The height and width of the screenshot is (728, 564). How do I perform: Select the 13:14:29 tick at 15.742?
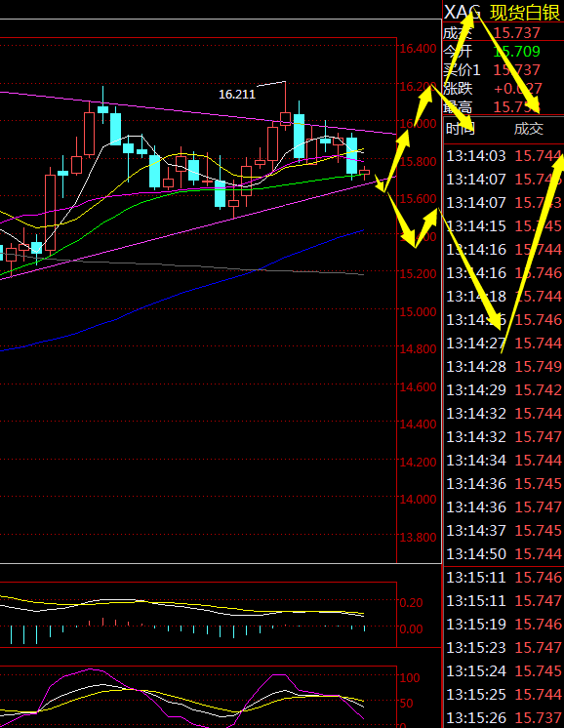(x=504, y=390)
